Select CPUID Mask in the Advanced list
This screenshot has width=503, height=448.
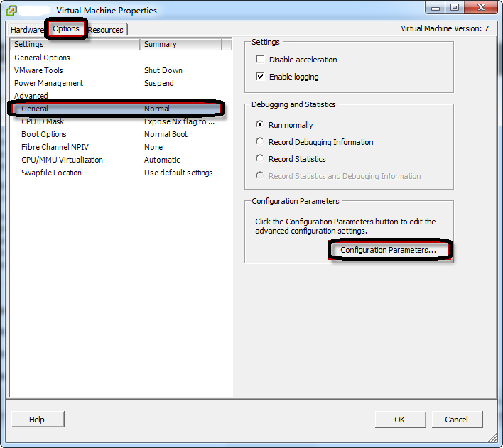click(43, 121)
